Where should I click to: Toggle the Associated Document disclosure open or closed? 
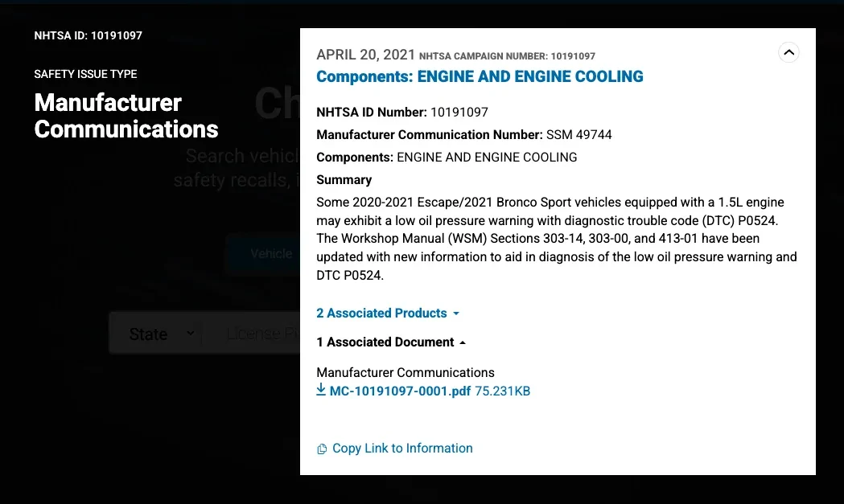tap(461, 342)
